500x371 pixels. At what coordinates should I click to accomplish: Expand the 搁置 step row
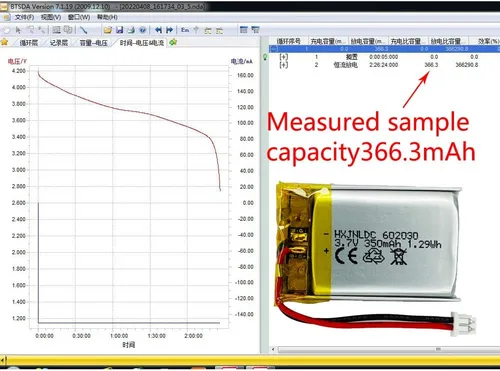click(284, 57)
